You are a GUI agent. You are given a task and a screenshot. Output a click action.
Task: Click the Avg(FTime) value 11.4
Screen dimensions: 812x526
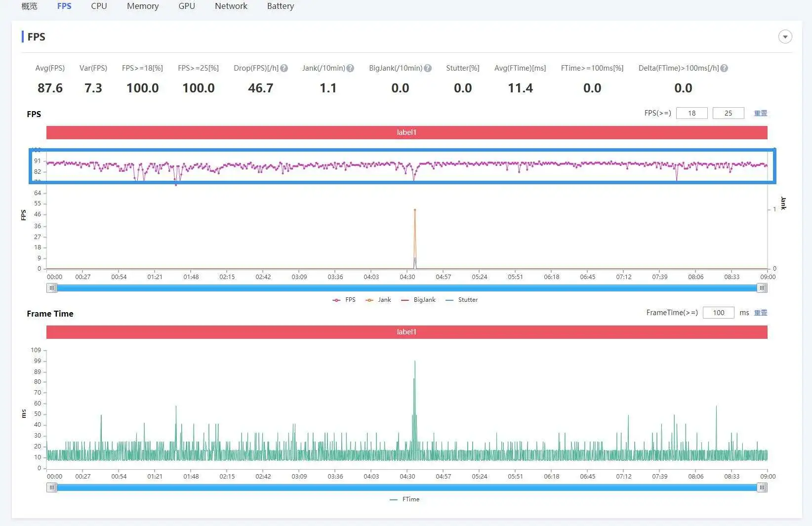point(521,88)
